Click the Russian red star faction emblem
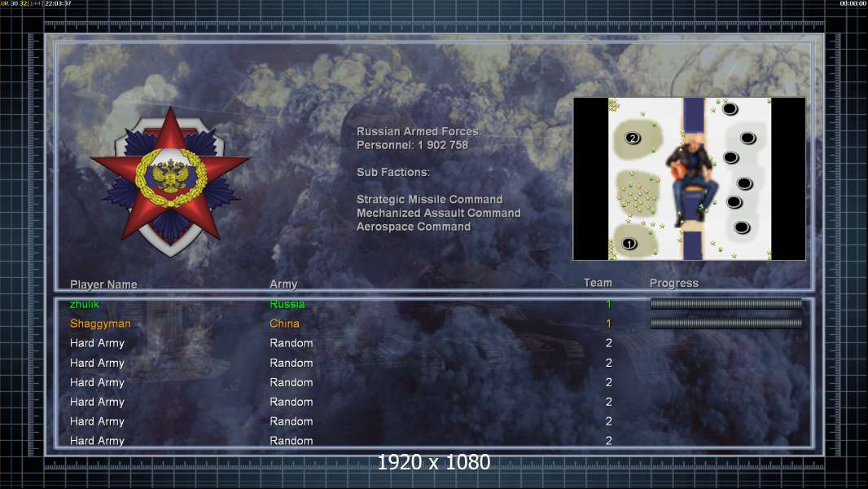 (170, 183)
